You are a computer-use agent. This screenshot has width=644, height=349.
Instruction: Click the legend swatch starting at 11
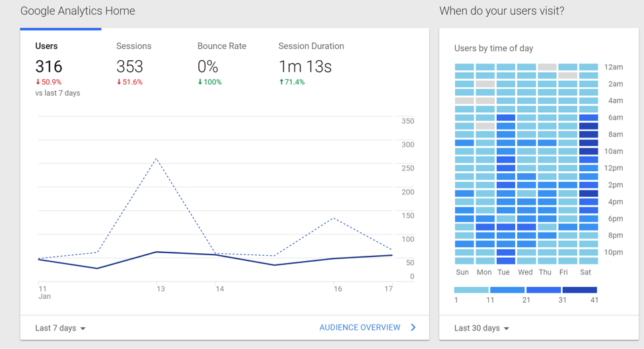507,290
